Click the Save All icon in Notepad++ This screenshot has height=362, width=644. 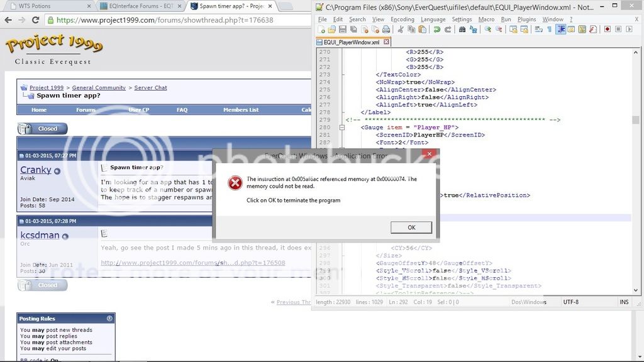click(x=353, y=30)
